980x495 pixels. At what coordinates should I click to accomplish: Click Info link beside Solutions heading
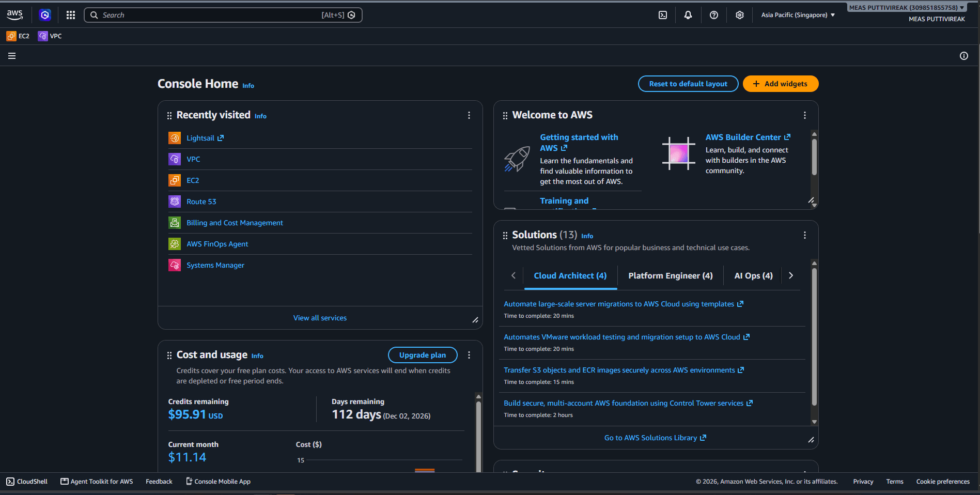[x=587, y=236]
